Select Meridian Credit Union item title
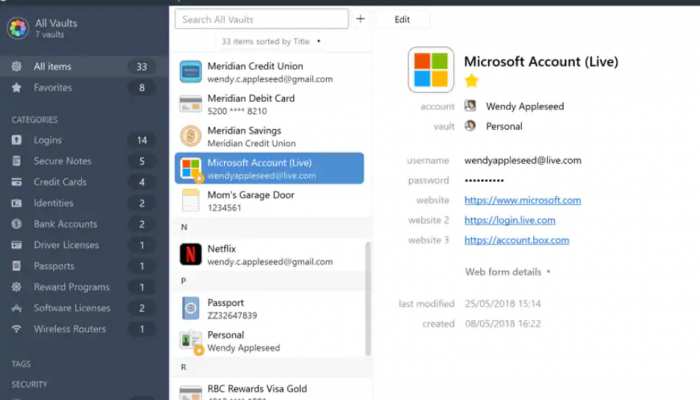Viewport: 700px width, 400px height. 255,66
